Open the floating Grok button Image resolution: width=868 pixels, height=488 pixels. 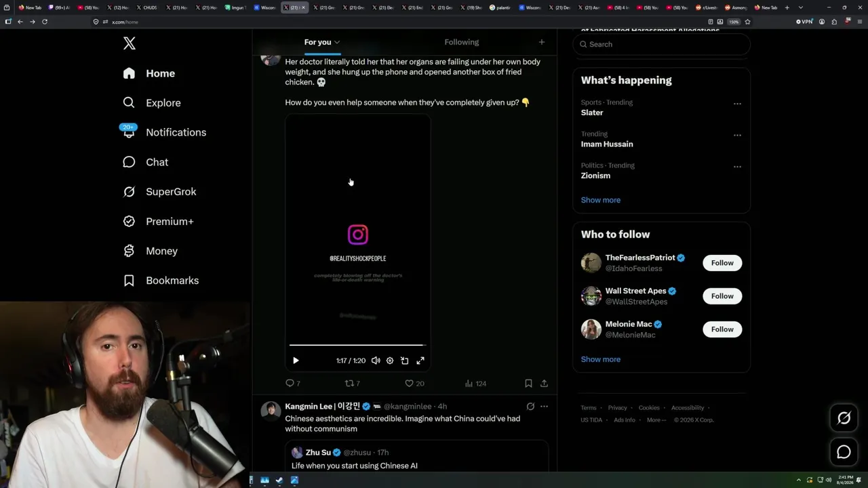(844, 418)
